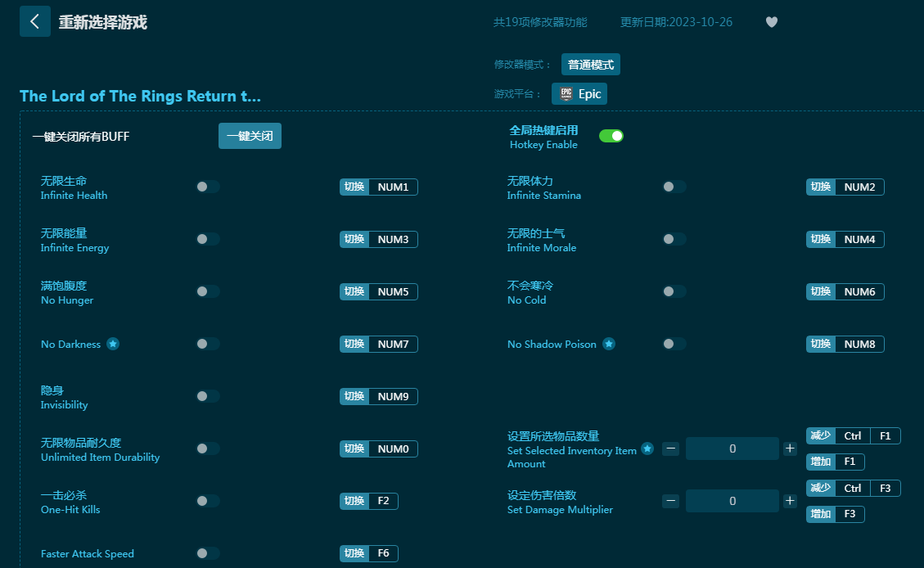
Task: Increase damage multiplier with plus button
Action: coord(791,501)
